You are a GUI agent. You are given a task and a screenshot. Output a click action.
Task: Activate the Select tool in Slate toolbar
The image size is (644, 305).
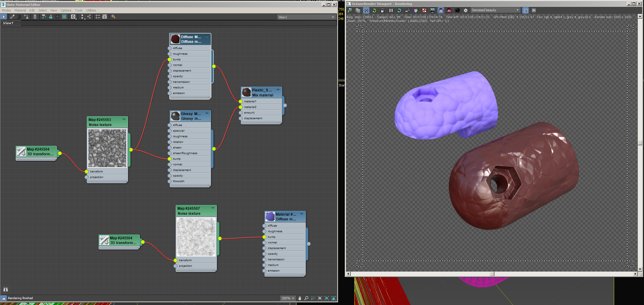pyautogui.click(x=4, y=17)
